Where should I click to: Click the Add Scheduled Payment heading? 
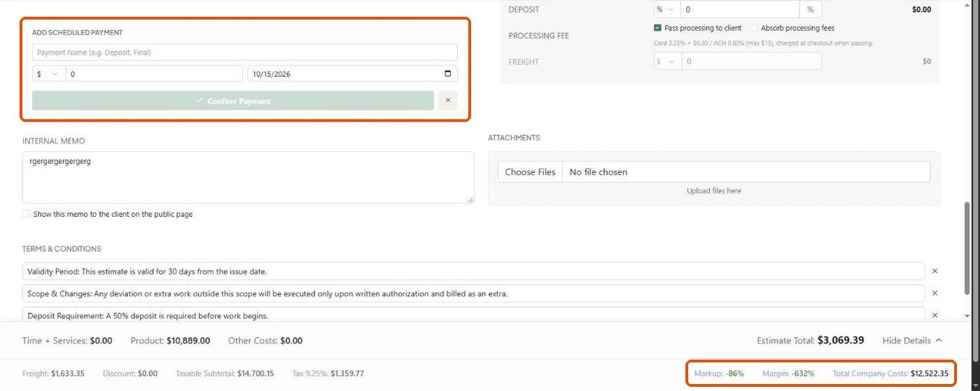tap(78, 33)
